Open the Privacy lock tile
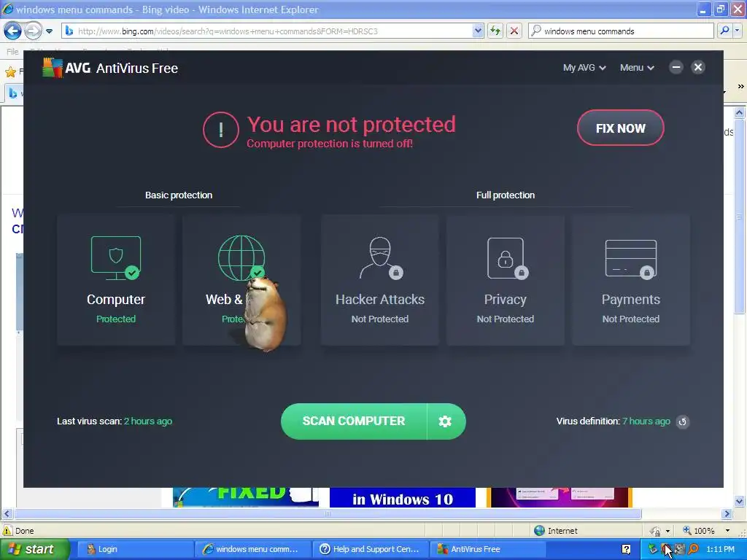This screenshot has width=747, height=560. (x=506, y=280)
